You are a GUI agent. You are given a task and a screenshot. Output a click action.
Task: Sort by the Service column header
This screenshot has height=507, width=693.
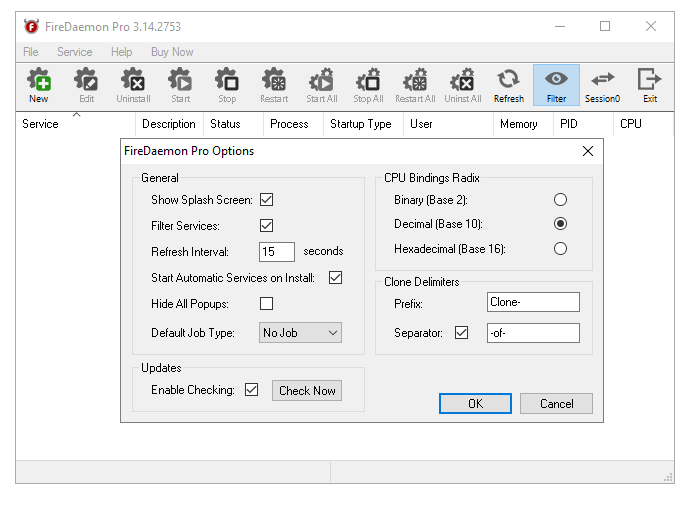(x=76, y=124)
